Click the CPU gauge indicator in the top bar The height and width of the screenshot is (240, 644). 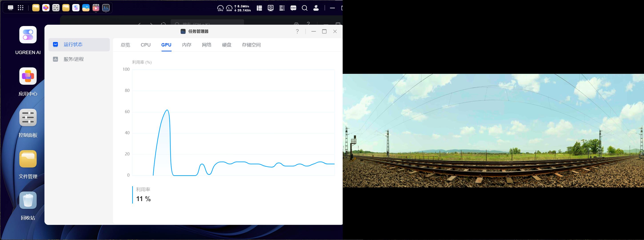point(220,8)
